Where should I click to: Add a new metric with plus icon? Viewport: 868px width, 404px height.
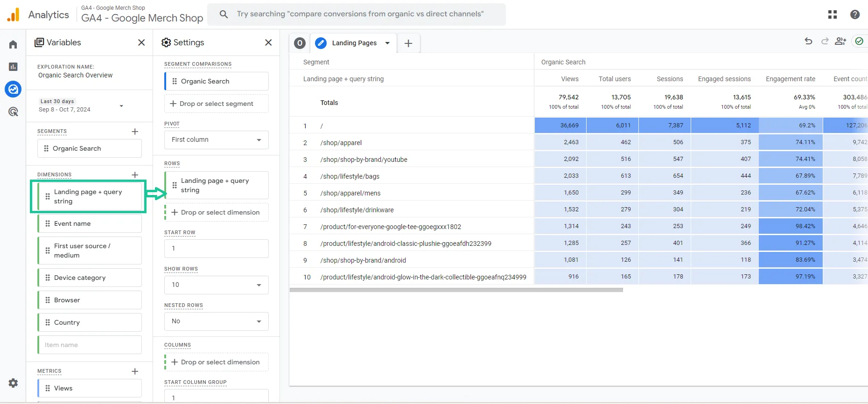pos(135,371)
